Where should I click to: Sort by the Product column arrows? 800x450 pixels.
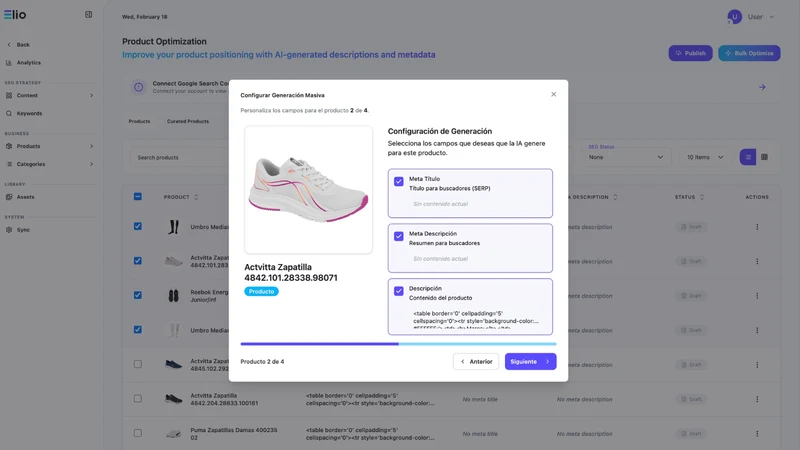pos(196,197)
